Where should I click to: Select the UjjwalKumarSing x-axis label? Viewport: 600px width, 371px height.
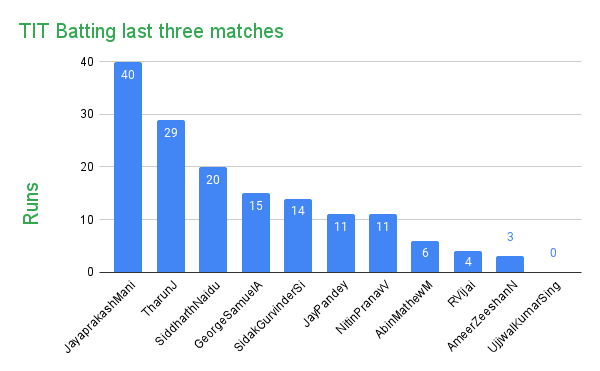(524, 317)
